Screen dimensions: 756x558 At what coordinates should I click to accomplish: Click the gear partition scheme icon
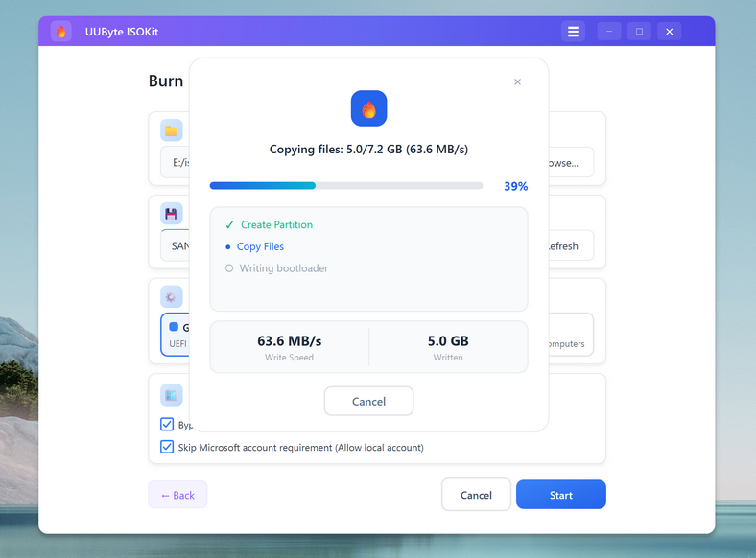(x=172, y=297)
